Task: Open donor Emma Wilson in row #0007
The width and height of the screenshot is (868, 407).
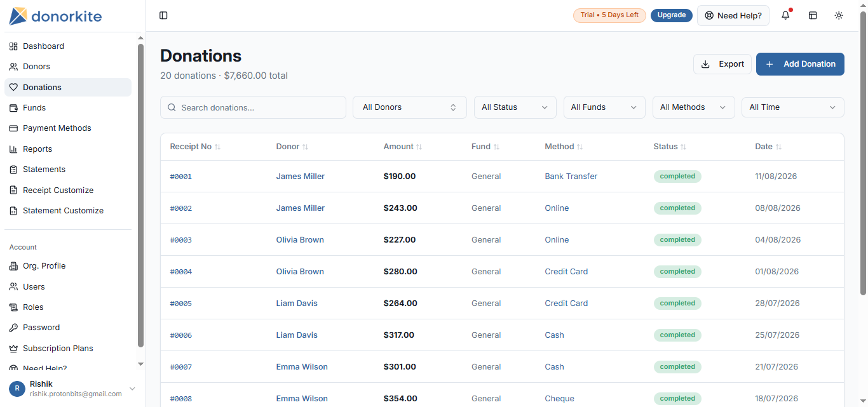Action: point(302,367)
